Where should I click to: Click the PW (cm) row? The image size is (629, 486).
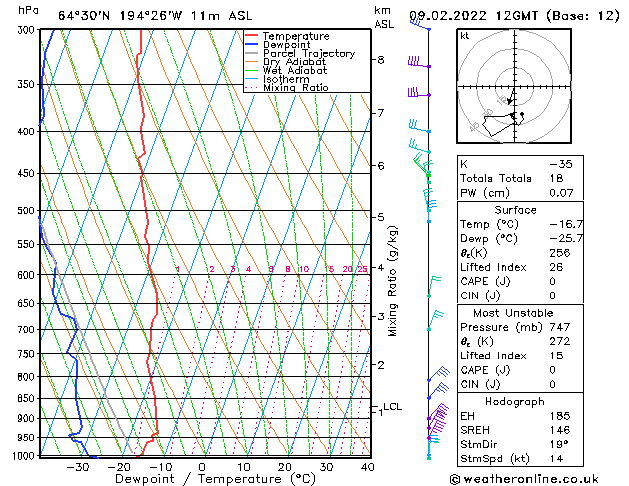[520, 193]
